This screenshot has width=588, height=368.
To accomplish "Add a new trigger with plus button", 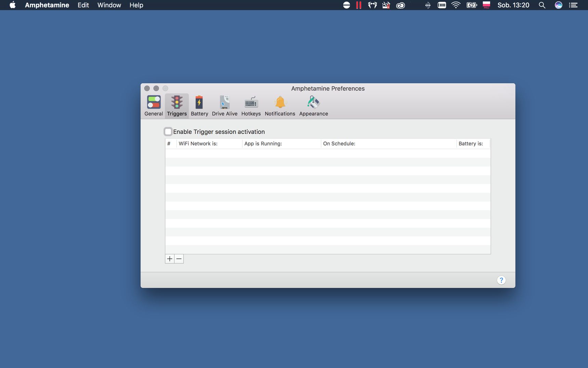I will pos(170,259).
